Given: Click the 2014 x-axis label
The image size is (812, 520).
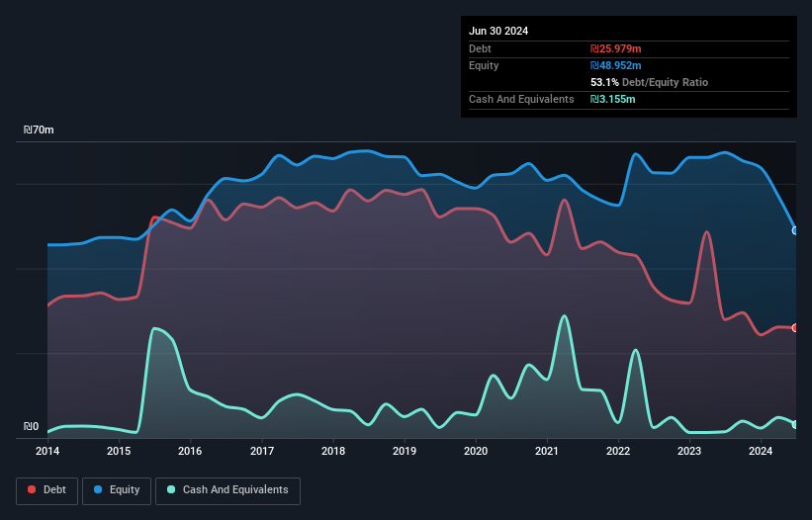Looking at the screenshot, I should click(x=47, y=451).
